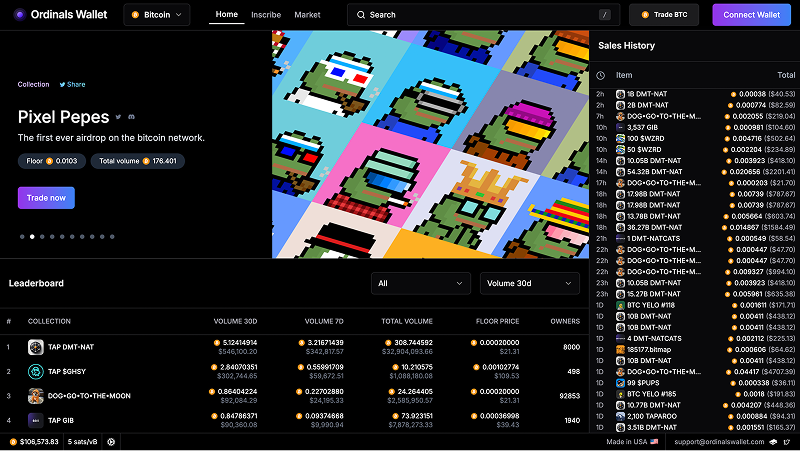Open the Inscribe tab
Screen dimensions: 800x451
pyautogui.click(x=266, y=15)
